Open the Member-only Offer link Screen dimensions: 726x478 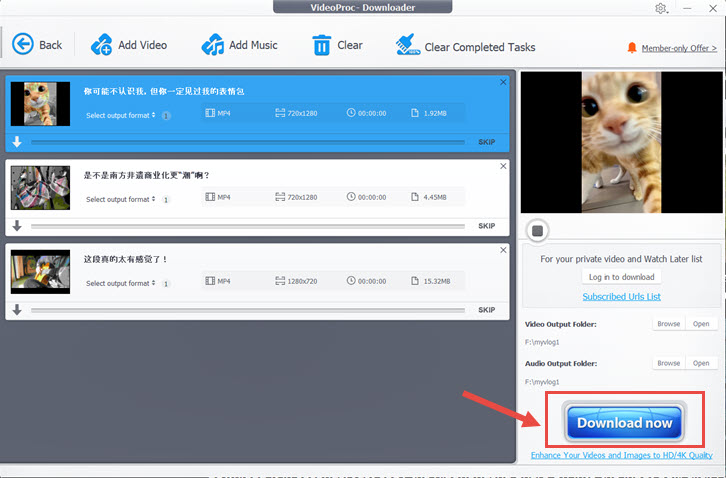pyautogui.click(x=679, y=48)
